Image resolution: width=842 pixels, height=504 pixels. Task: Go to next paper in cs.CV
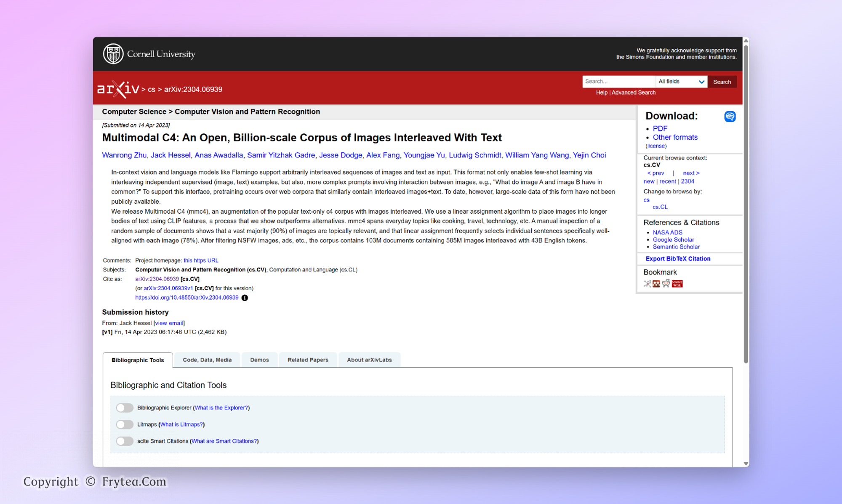691,173
